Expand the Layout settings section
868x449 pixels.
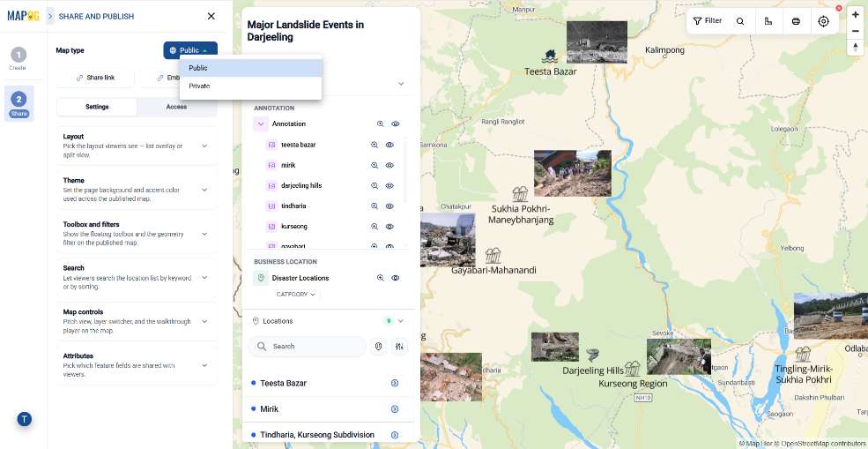pos(137,146)
